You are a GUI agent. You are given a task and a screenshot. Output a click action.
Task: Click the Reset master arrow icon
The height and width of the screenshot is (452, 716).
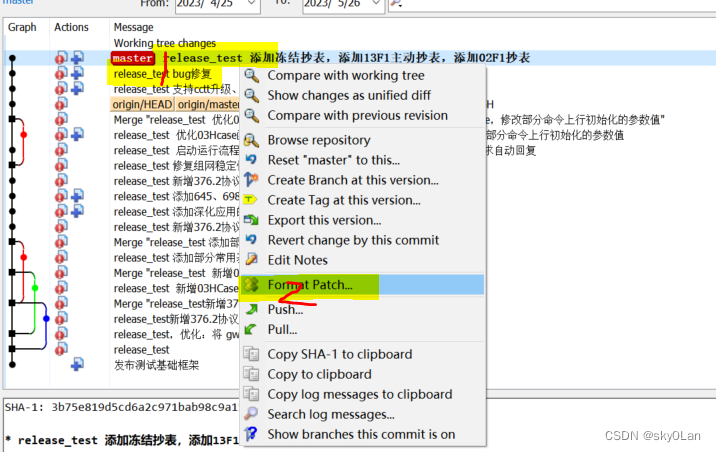tap(252, 159)
